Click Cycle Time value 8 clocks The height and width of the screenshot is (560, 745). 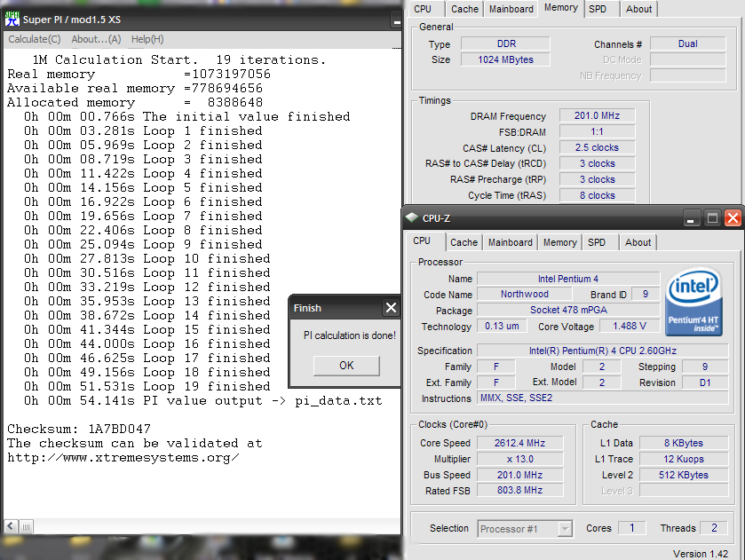(x=597, y=195)
